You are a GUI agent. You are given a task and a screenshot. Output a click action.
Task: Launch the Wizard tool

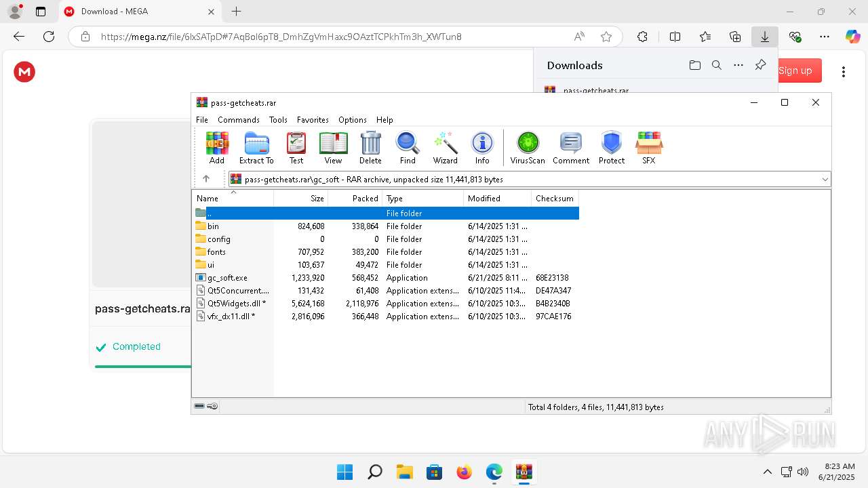[446, 148]
